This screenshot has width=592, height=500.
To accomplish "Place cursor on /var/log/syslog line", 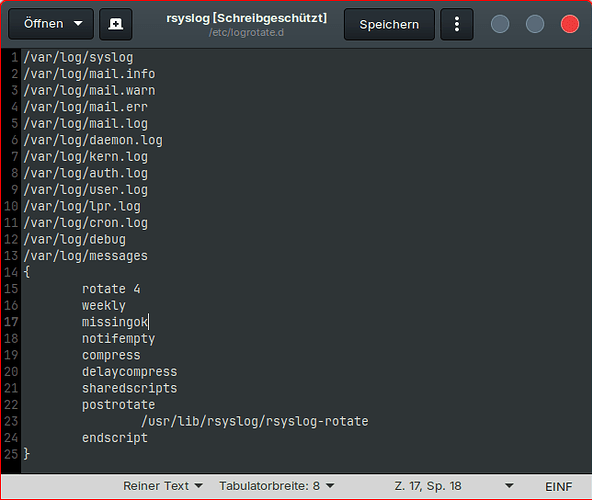I will (x=78, y=57).
